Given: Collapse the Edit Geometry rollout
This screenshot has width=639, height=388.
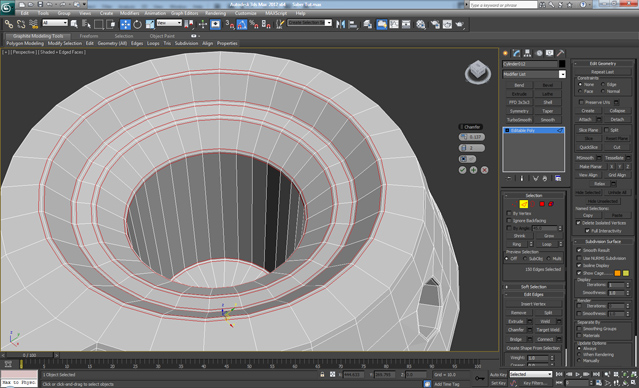Looking at the screenshot, I should (x=603, y=64).
